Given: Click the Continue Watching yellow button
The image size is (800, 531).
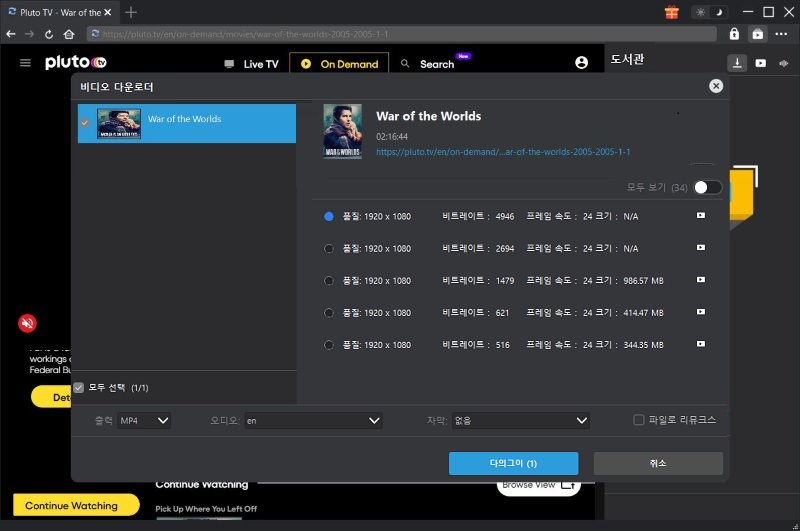Looking at the screenshot, I should (x=76, y=505).
